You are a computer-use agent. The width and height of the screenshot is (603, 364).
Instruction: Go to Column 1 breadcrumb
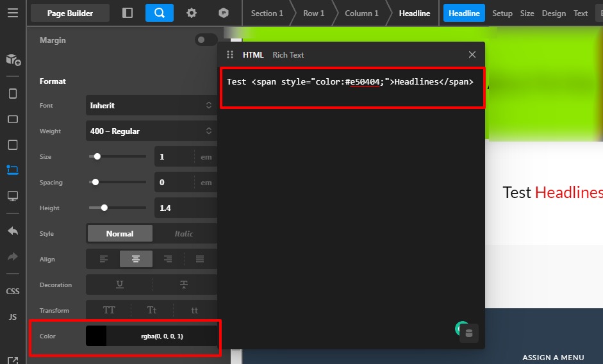click(x=361, y=13)
